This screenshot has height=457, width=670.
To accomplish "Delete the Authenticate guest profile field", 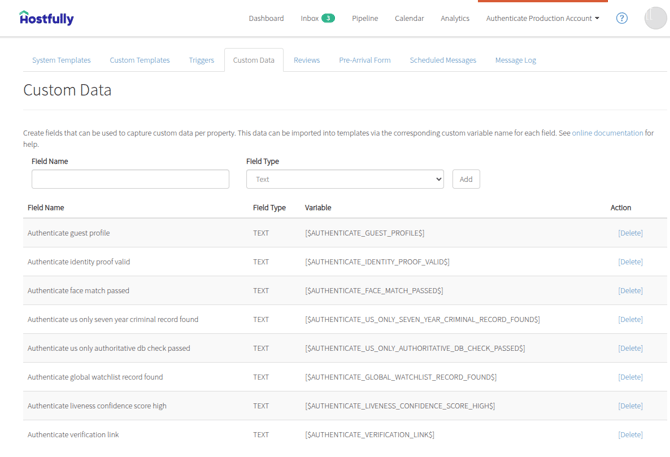I will pos(630,233).
